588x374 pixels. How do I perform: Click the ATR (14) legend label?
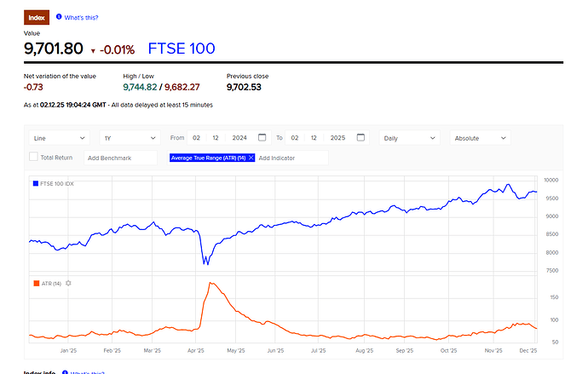[x=51, y=284]
